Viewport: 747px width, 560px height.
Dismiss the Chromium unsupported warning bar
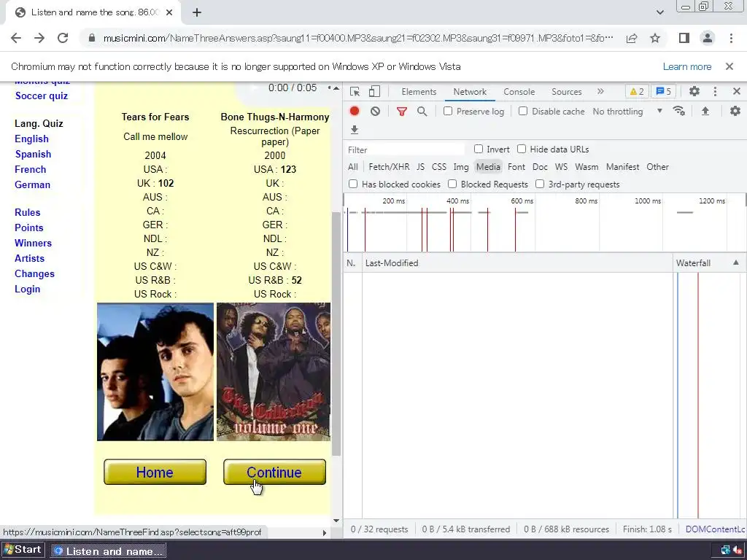(x=729, y=66)
